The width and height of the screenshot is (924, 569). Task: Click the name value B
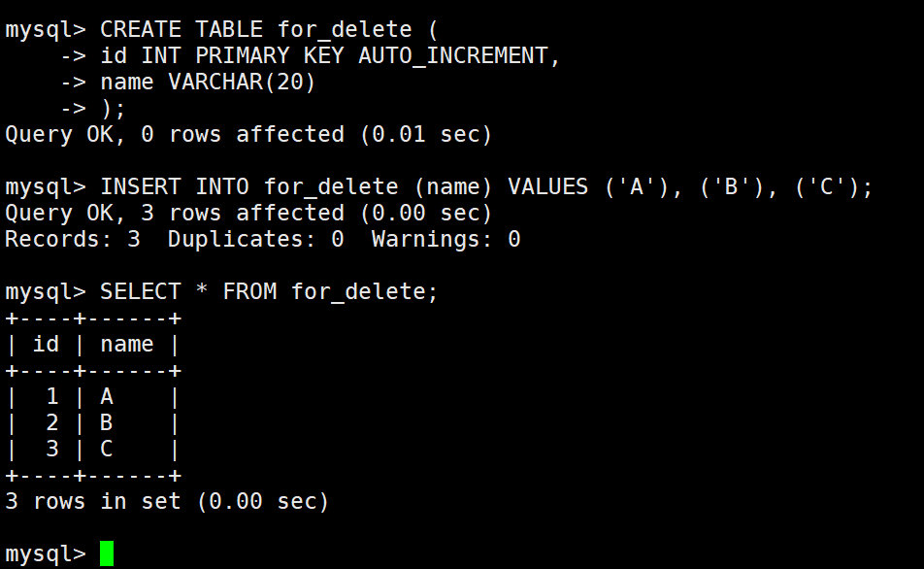106,422
